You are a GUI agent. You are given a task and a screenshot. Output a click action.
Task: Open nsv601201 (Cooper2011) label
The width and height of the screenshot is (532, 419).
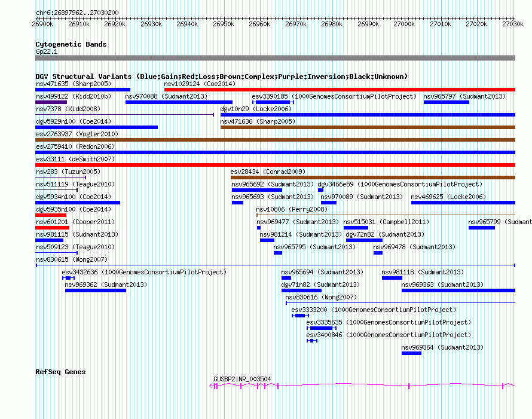pyautogui.click(x=75, y=222)
